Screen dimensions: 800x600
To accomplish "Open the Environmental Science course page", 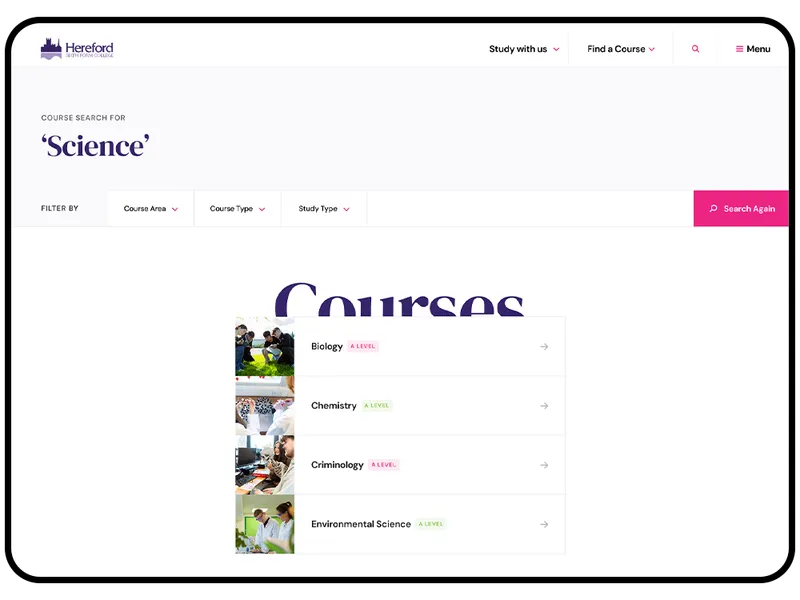I will point(362,523).
